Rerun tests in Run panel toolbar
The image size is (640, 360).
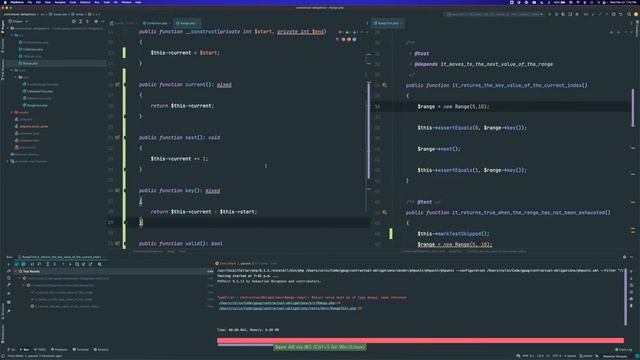click(9, 264)
